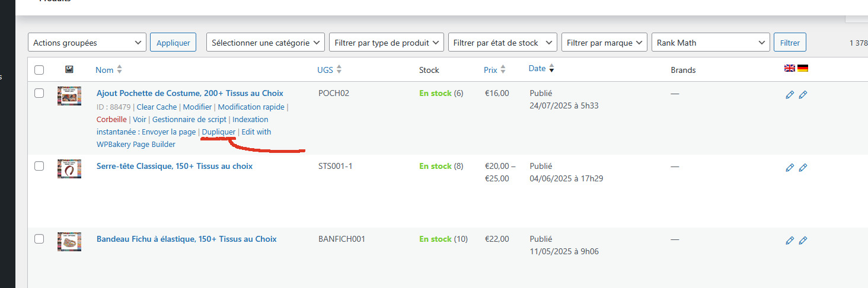Open the Actions groupées dropdown

[87, 43]
